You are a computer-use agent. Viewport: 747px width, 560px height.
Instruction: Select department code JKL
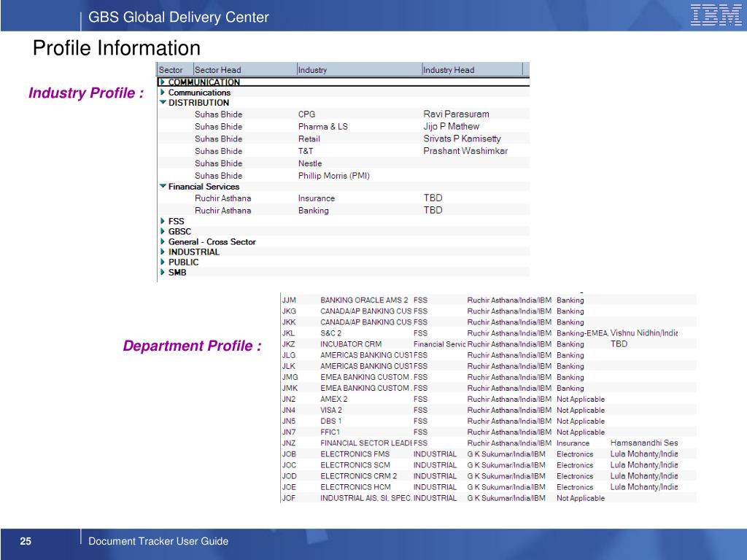point(288,332)
